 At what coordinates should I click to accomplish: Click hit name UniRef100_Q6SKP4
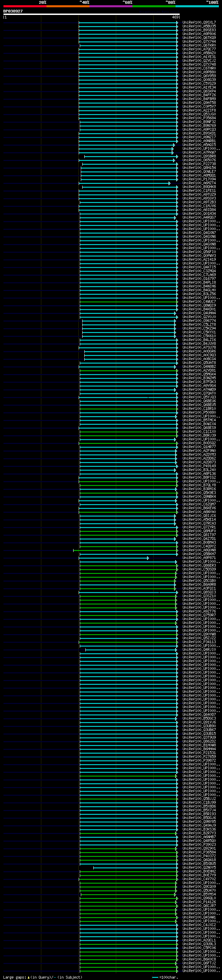pos(199,91)
